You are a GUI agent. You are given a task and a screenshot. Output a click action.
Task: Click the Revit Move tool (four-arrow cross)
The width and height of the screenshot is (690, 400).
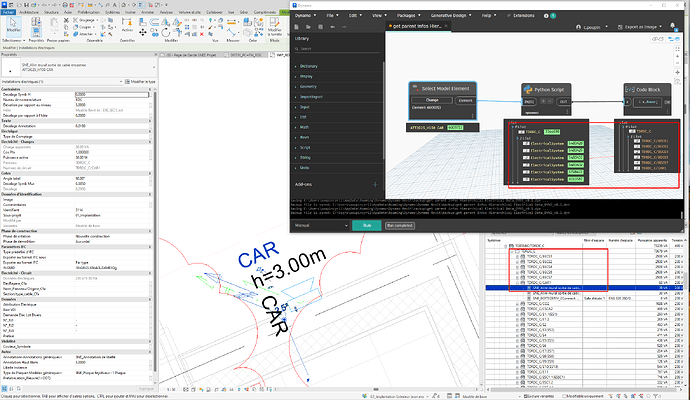pos(143,32)
